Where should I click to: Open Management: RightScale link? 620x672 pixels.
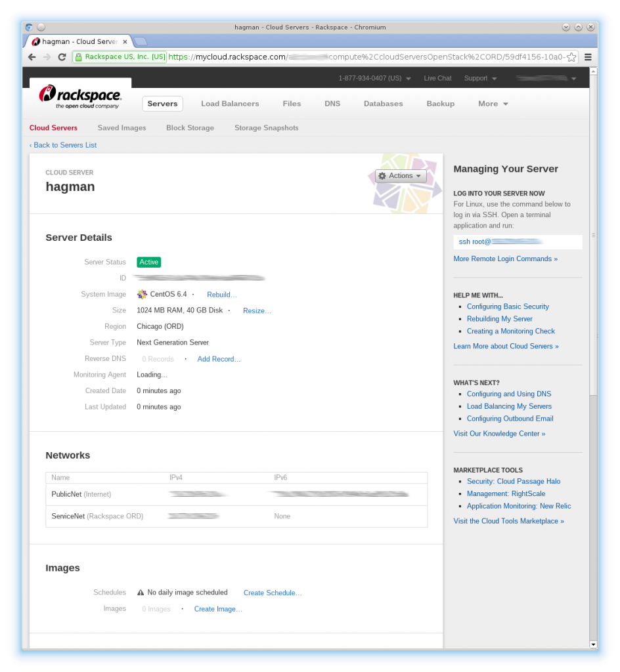[506, 494]
